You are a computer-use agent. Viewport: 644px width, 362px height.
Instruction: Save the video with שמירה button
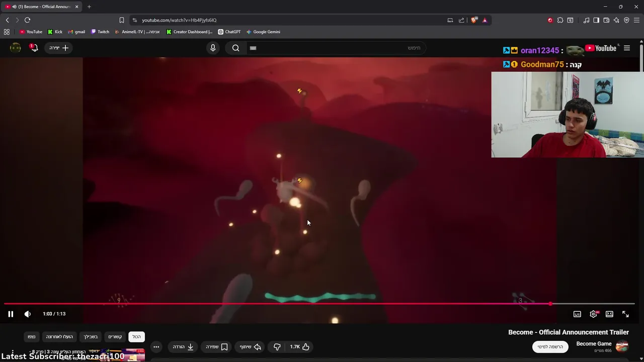[x=217, y=347]
